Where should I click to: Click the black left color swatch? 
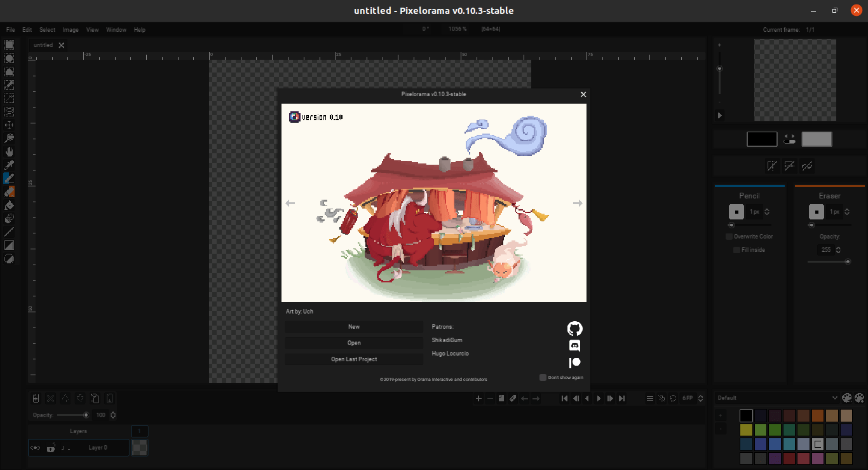click(x=762, y=139)
